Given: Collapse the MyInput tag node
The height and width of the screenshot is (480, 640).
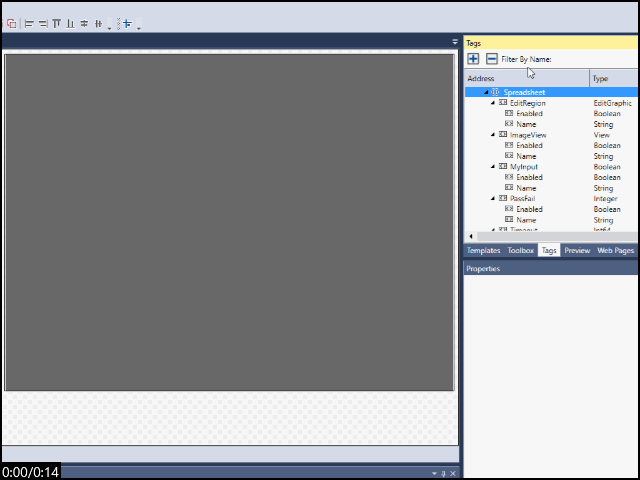Looking at the screenshot, I should (493, 167).
